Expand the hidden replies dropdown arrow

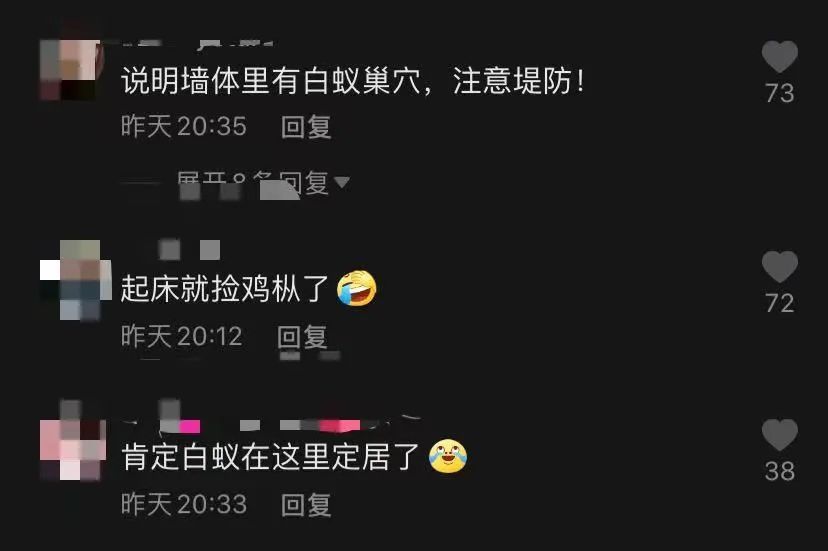click(x=342, y=182)
